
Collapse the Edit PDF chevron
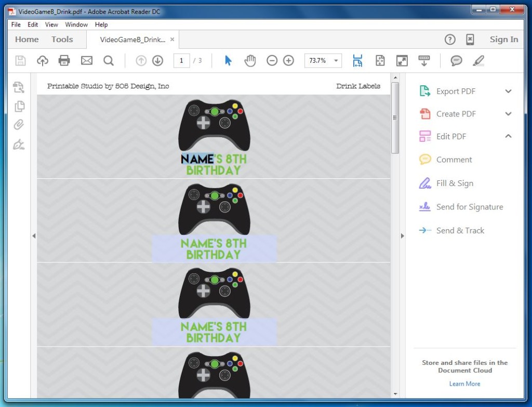(508, 136)
